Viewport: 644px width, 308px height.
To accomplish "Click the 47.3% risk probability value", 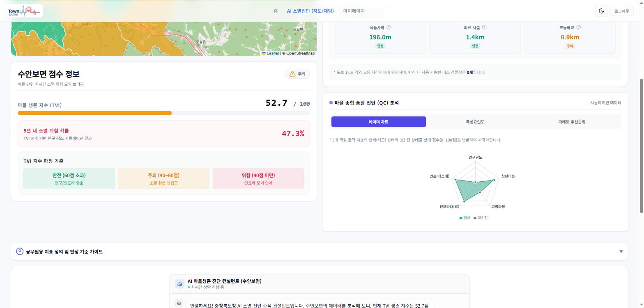I will 293,133.
